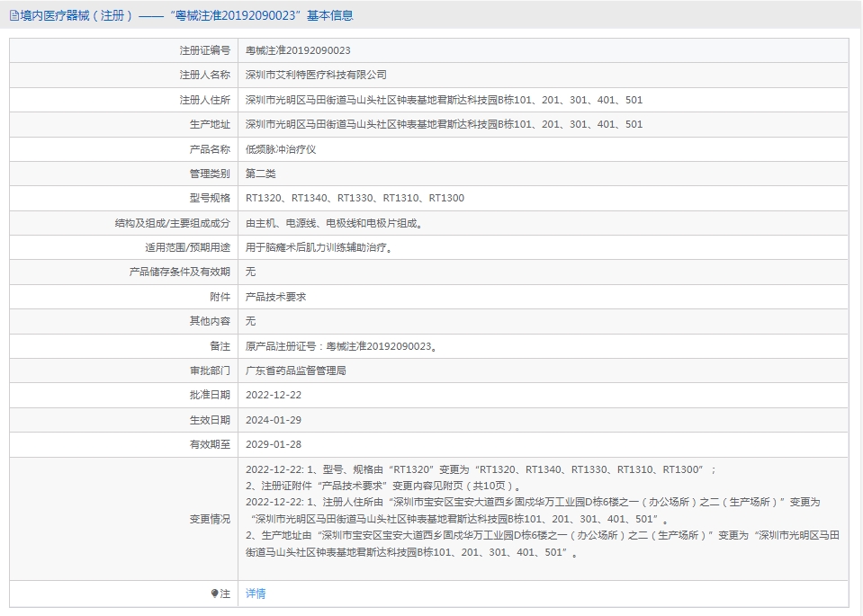Screen dimensions: 863x616
Task: Click the approval date 2022-12-22
Action: click(x=274, y=395)
